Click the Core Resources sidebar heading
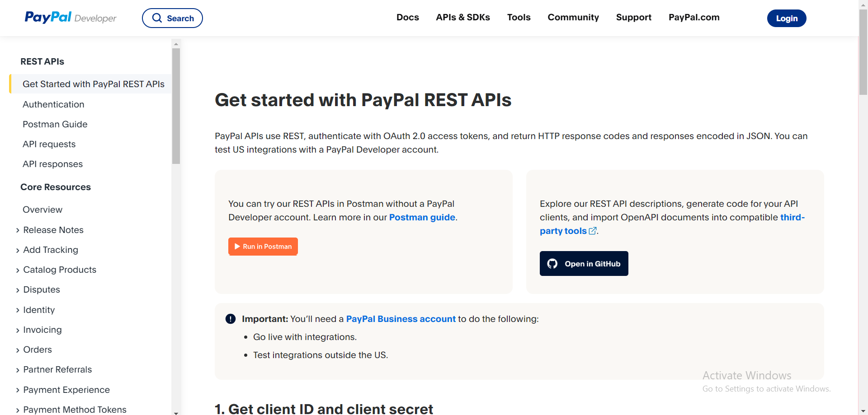This screenshot has height=415, width=868. tap(56, 187)
